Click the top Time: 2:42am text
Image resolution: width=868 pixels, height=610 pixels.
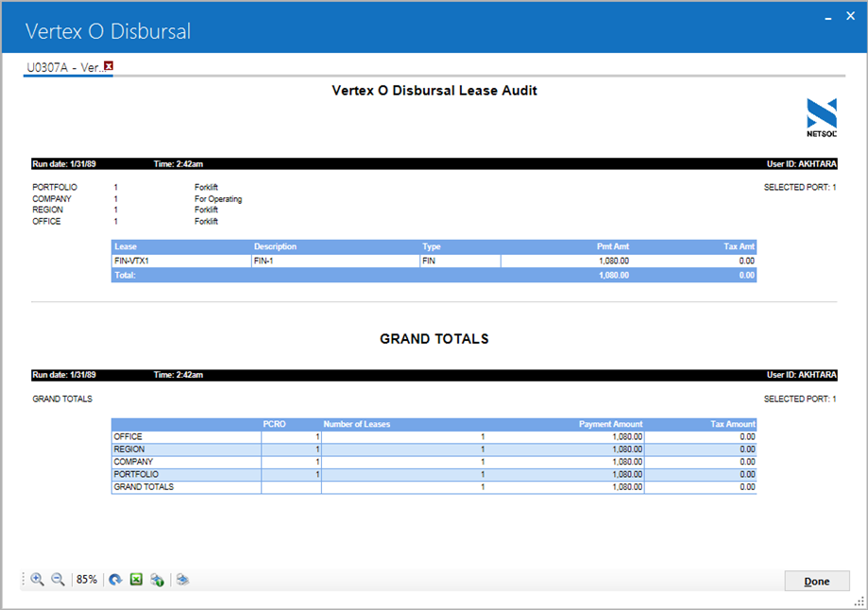coord(179,164)
